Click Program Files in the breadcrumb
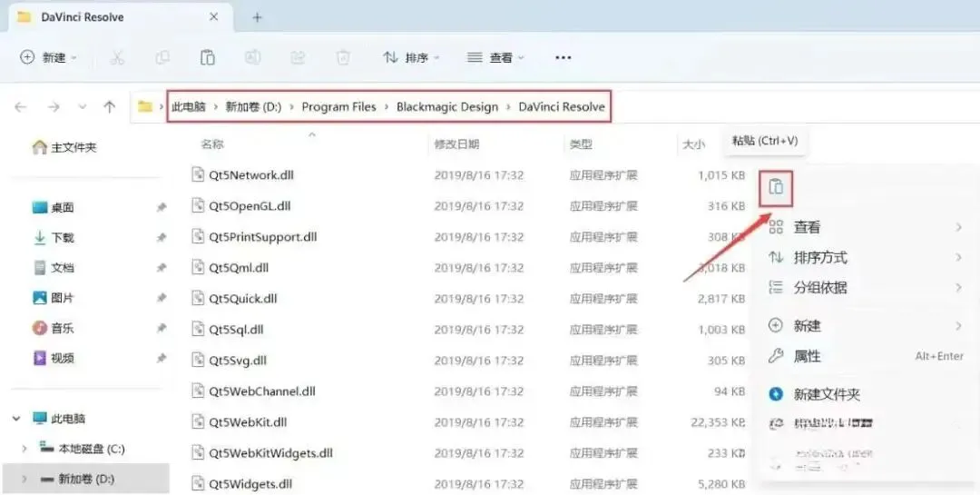 (x=338, y=107)
